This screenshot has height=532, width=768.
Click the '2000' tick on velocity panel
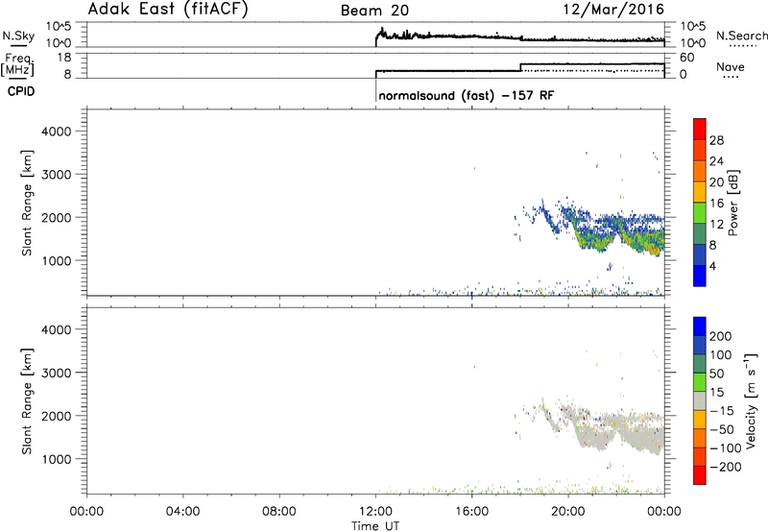point(57,416)
